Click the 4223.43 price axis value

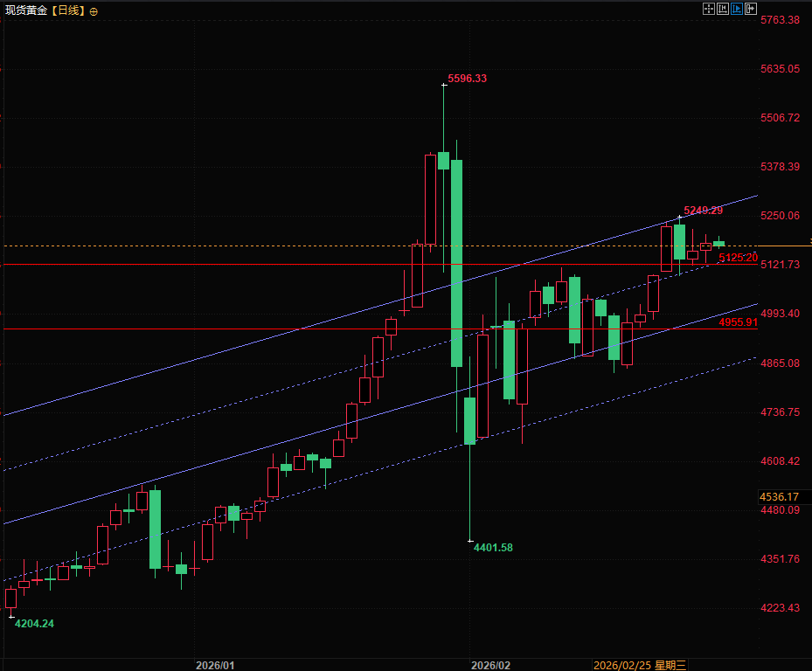[780, 608]
